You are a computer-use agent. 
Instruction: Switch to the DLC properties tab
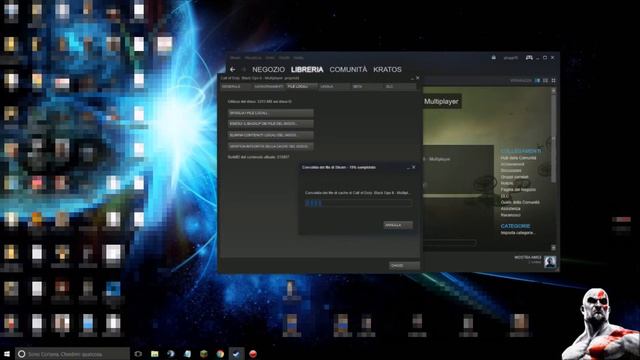(x=399, y=87)
